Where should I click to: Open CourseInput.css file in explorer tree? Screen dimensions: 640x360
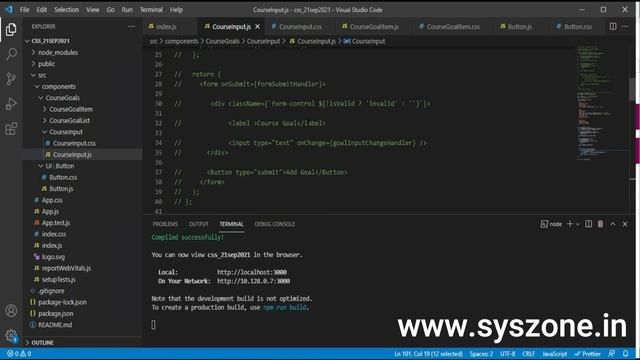(74, 143)
